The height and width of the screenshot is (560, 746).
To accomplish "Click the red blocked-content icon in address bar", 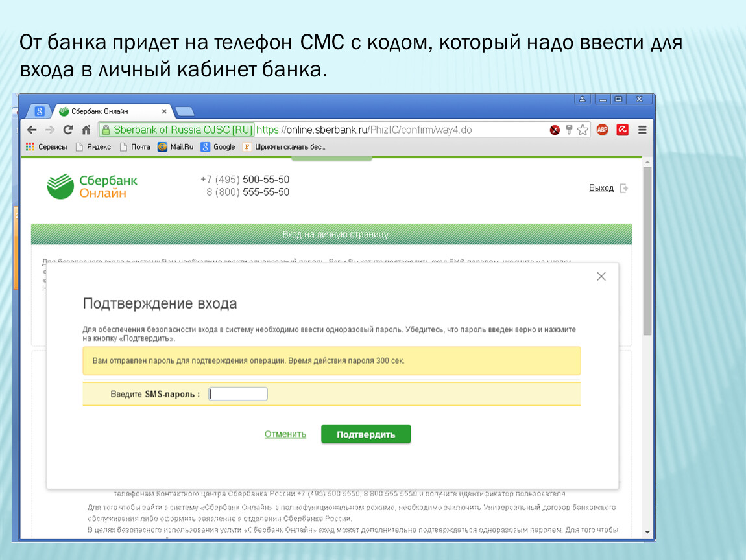I will (555, 130).
